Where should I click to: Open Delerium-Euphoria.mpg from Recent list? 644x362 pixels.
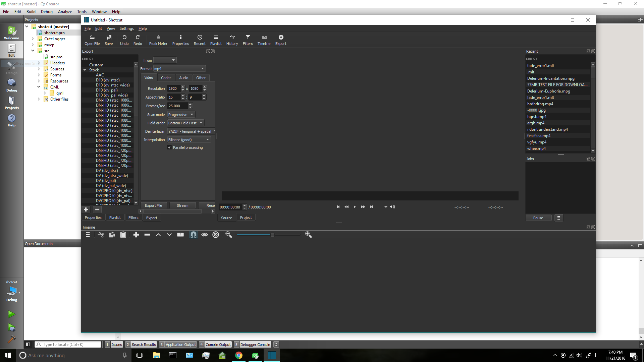pos(548,91)
